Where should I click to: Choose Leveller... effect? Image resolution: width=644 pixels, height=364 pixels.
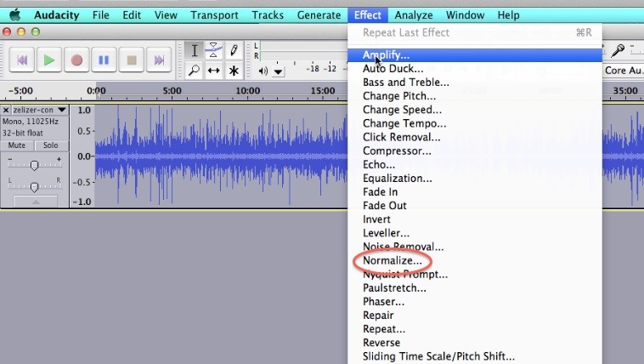(x=475, y=233)
